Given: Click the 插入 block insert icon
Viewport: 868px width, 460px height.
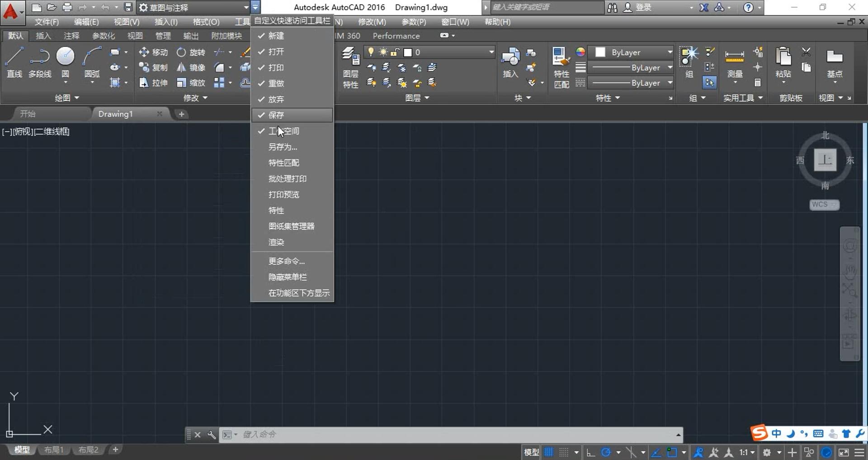Looking at the screenshot, I should click(x=510, y=62).
